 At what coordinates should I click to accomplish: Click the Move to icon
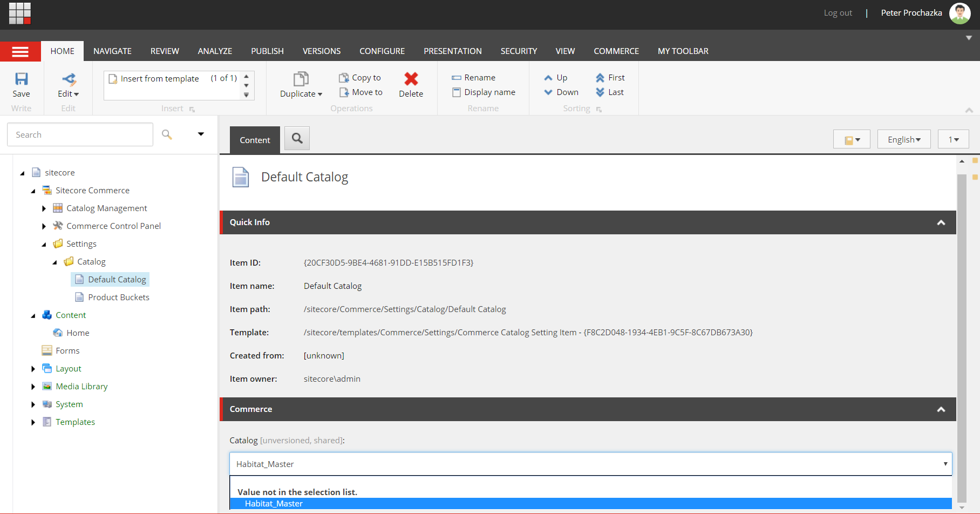pos(344,92)
